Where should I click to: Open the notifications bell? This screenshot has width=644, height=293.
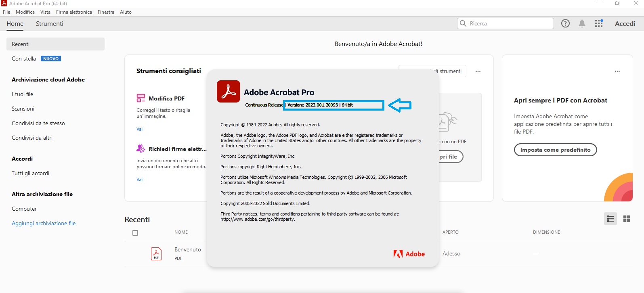[582, 23]
